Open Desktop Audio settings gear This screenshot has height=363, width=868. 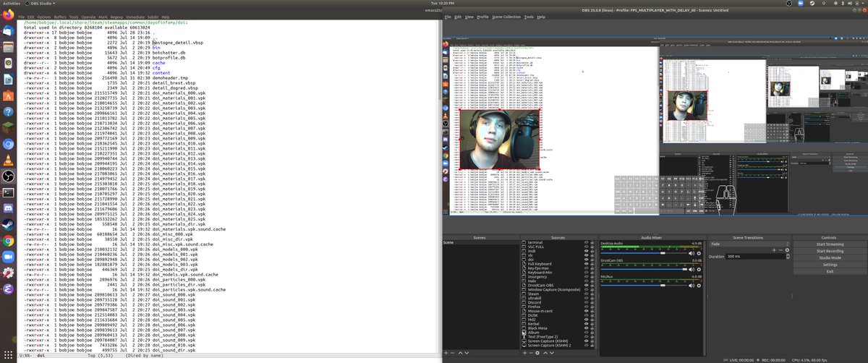699,253
